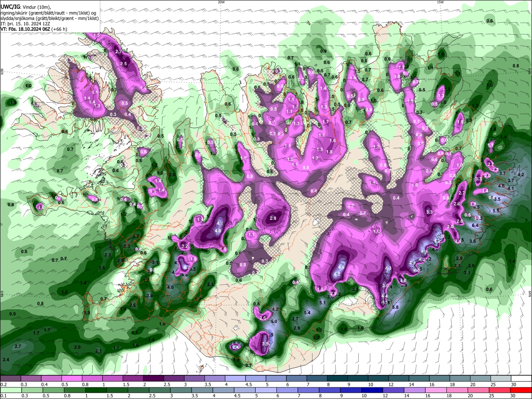Pick the white swatch labeled 30 in the upper legend row
532x399 pixels.
(x=521, y=379)
